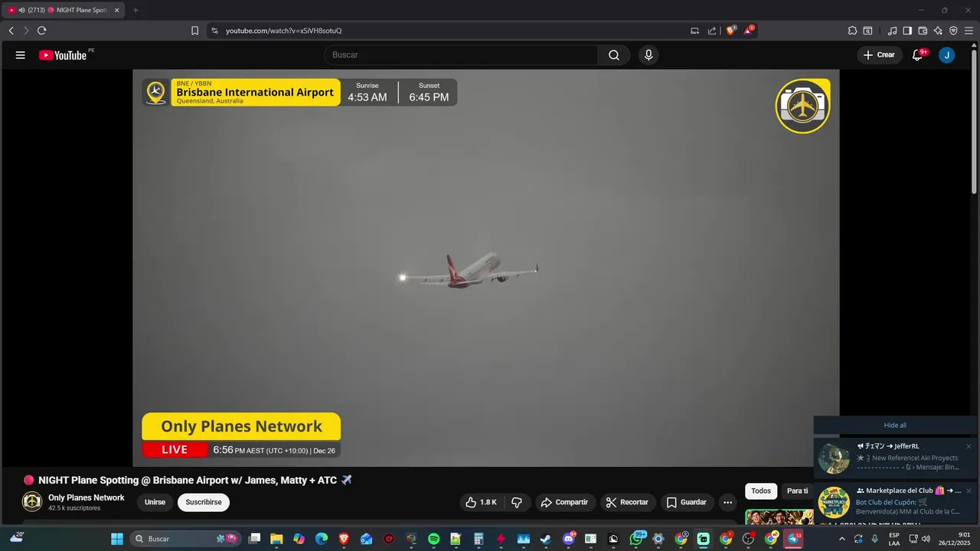Install app using the screen download icon
The width and height of the screenshot is (980, 551).
pos(694,31)
